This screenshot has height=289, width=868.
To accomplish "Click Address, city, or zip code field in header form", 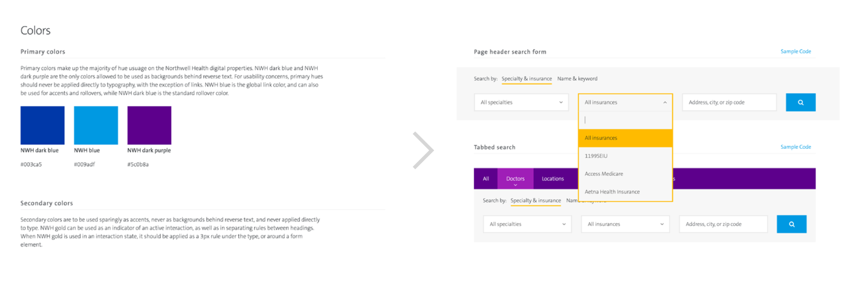I will (729, 102).
